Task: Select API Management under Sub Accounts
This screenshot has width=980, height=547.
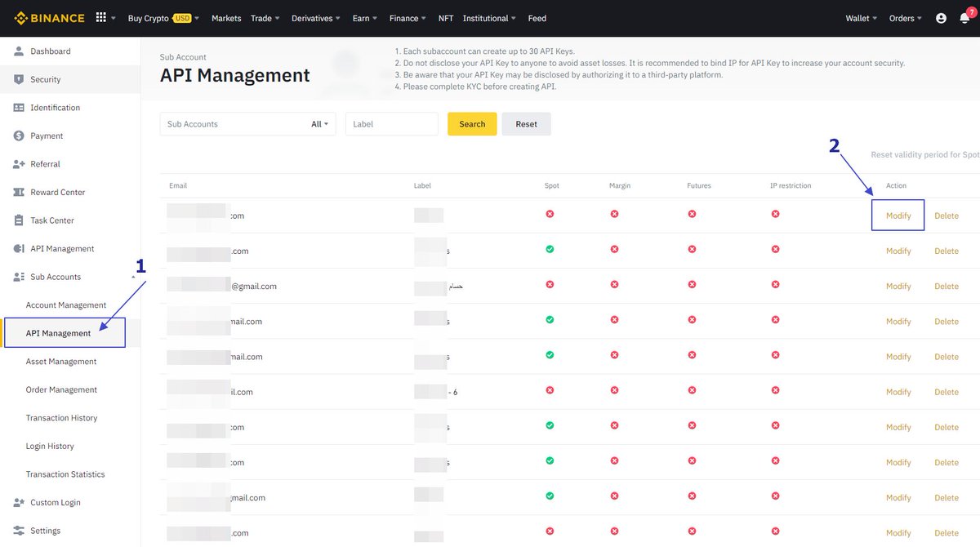Action: click(59, 333)
